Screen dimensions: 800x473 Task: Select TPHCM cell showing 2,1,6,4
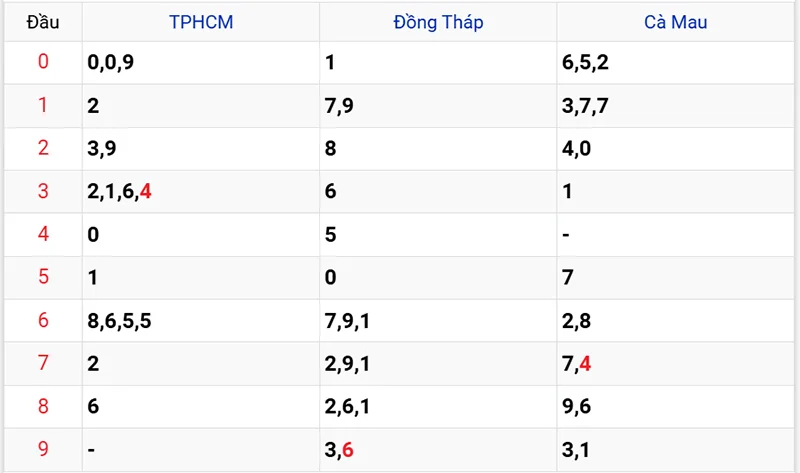point(119,191)
